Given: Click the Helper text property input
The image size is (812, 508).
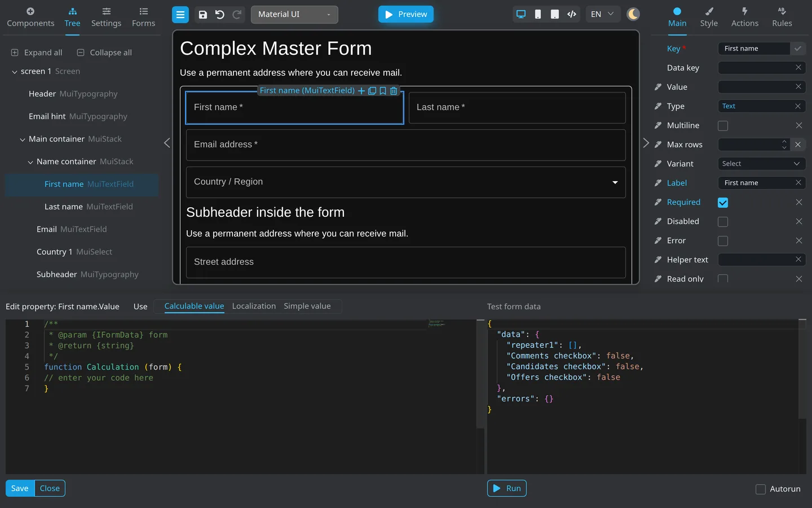Looking at the screenshot, I should tap(756, 260).
